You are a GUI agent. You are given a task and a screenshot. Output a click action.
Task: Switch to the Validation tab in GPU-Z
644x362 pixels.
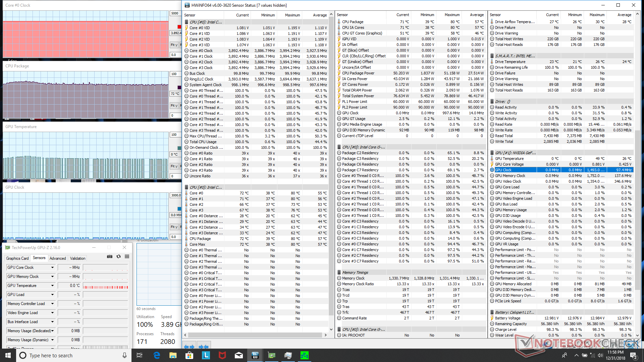pos(77,258)
